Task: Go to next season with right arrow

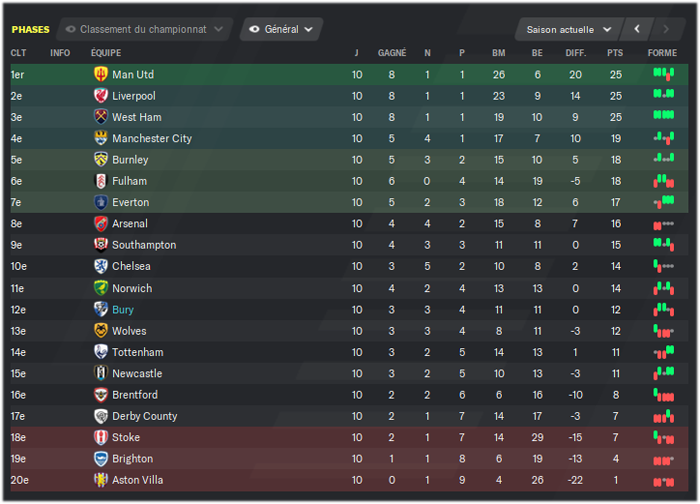Action: (x=666, y=29)
